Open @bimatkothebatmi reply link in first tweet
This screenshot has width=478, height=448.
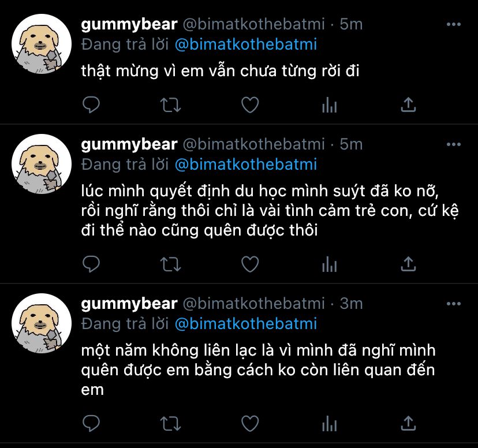point(246,44)
